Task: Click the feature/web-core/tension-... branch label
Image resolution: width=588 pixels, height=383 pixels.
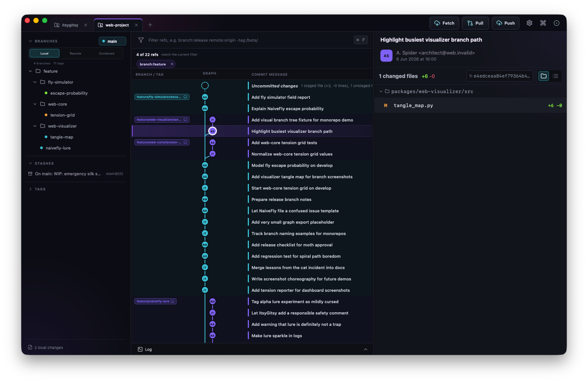Action: click(162, 142)
